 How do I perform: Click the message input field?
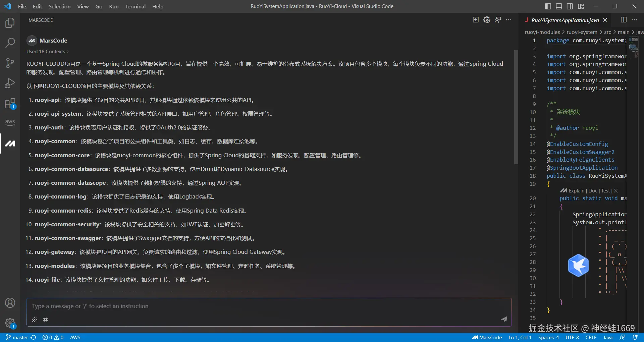click(x=269, y=306)
